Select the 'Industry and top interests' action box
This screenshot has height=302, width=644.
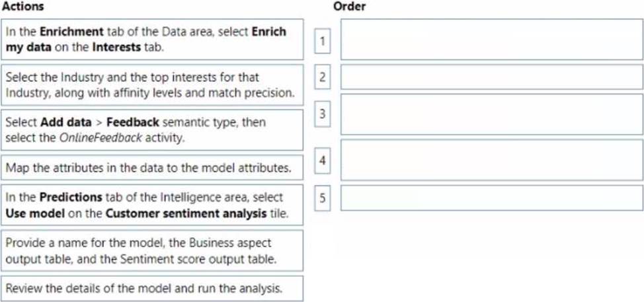click(x=152, y=85)
